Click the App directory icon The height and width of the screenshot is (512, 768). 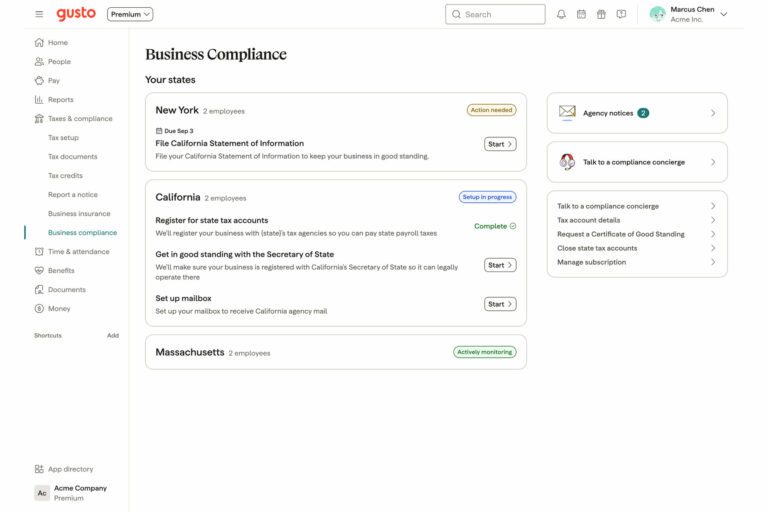click(x=39, y=469)
